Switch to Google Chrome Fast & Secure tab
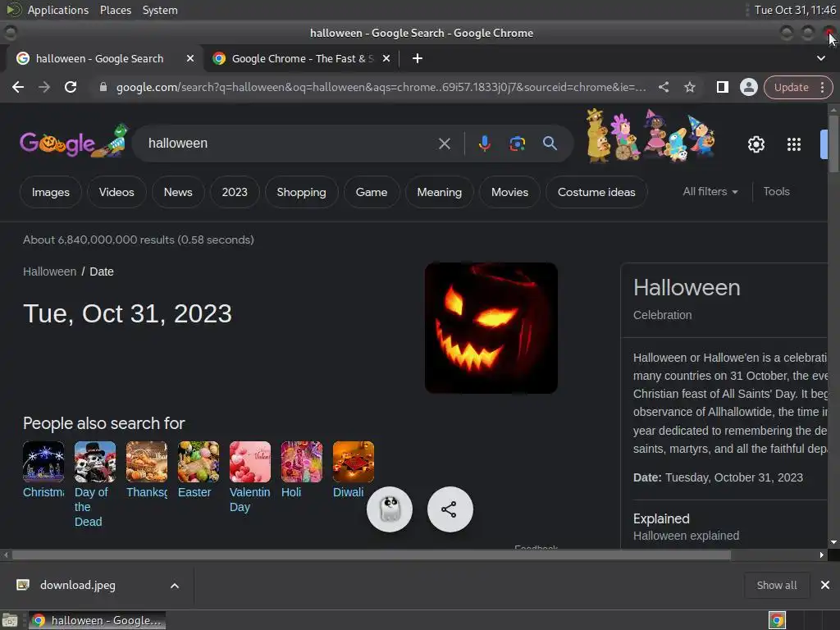 click(x=302, y=58)
